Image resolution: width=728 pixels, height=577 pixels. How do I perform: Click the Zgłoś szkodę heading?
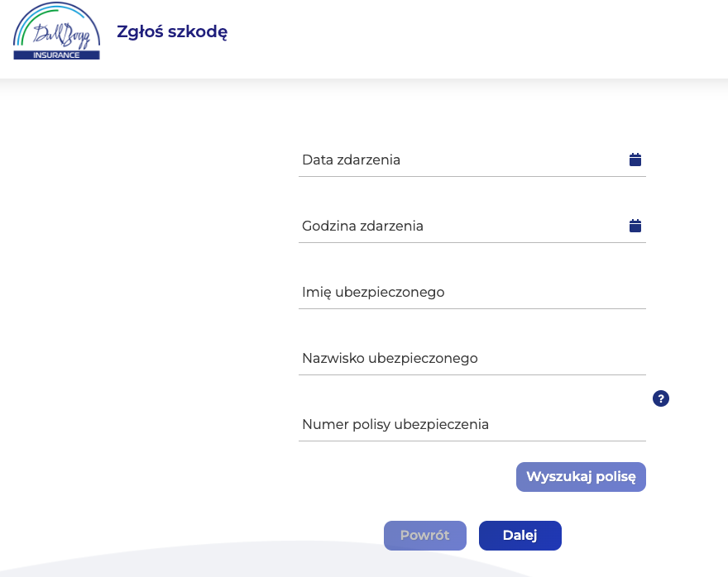tap(170, 31)
